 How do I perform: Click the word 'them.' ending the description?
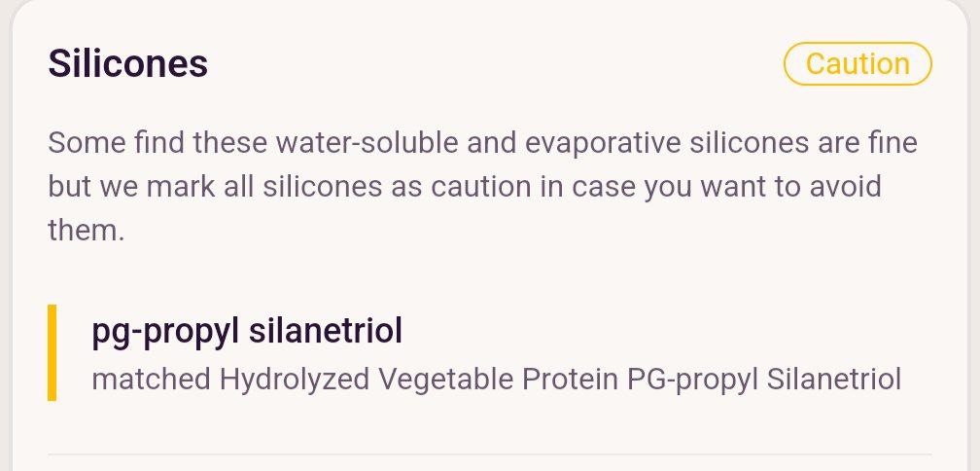[87, 230]
